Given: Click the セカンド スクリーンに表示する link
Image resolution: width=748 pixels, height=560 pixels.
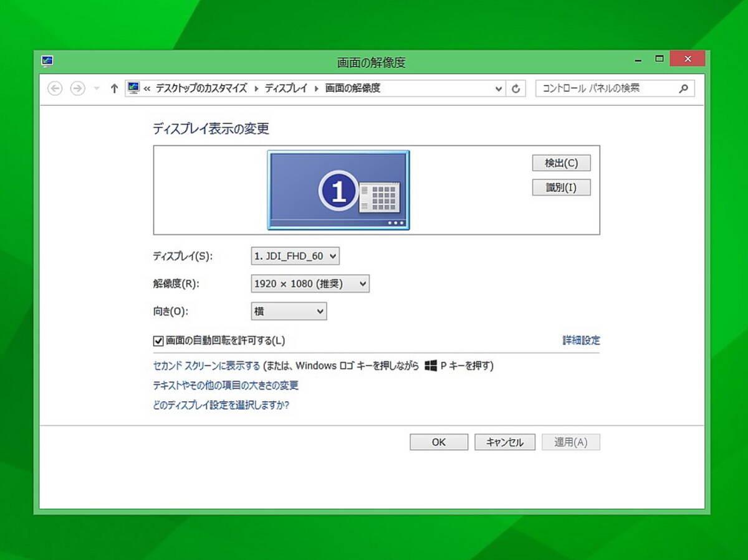Looking at the screenshot, I should pyautogui.click(x=206, y=366).
